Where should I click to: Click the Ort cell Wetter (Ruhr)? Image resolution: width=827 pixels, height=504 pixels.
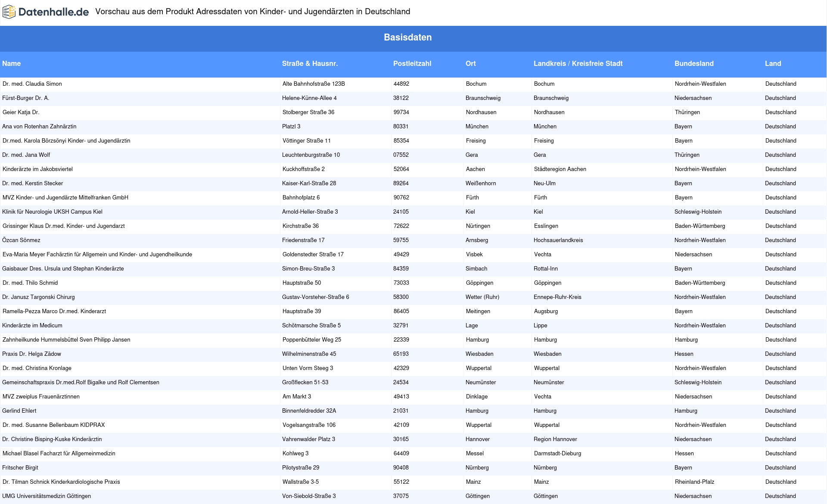482,297
